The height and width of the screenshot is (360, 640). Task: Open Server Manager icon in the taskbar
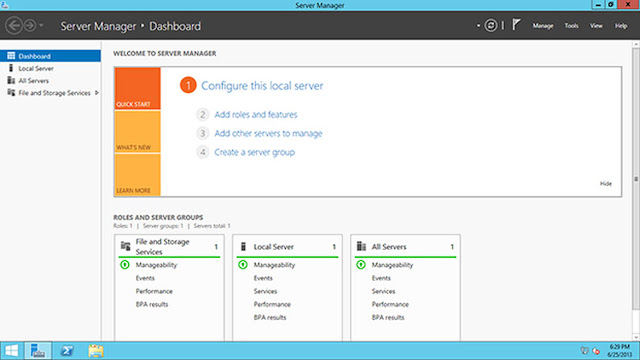pos(38,351)
